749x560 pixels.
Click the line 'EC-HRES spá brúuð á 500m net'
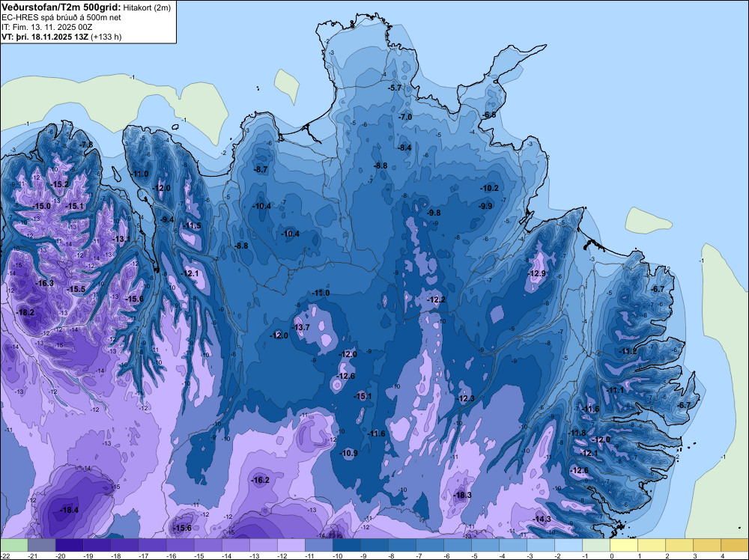click(x=61, y=17)
